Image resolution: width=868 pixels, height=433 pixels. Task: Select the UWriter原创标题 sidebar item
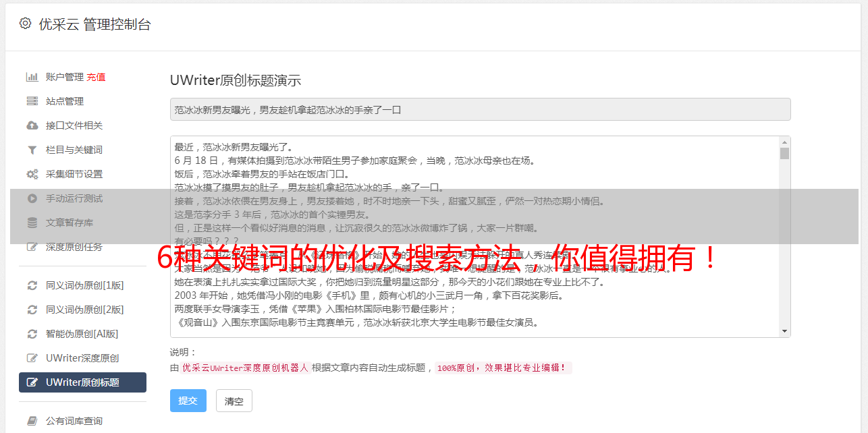coord(82,382)
